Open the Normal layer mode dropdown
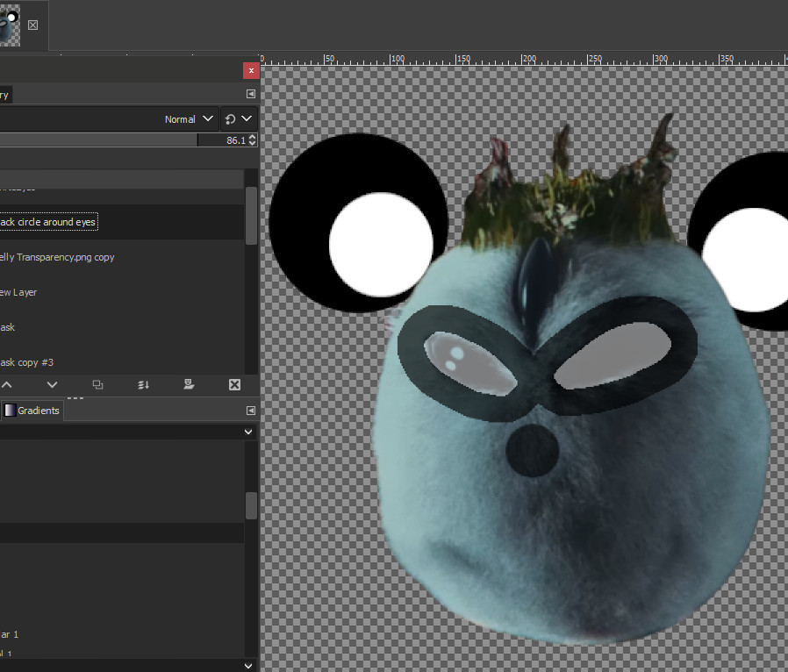788x672 pixels. point(189,119)
